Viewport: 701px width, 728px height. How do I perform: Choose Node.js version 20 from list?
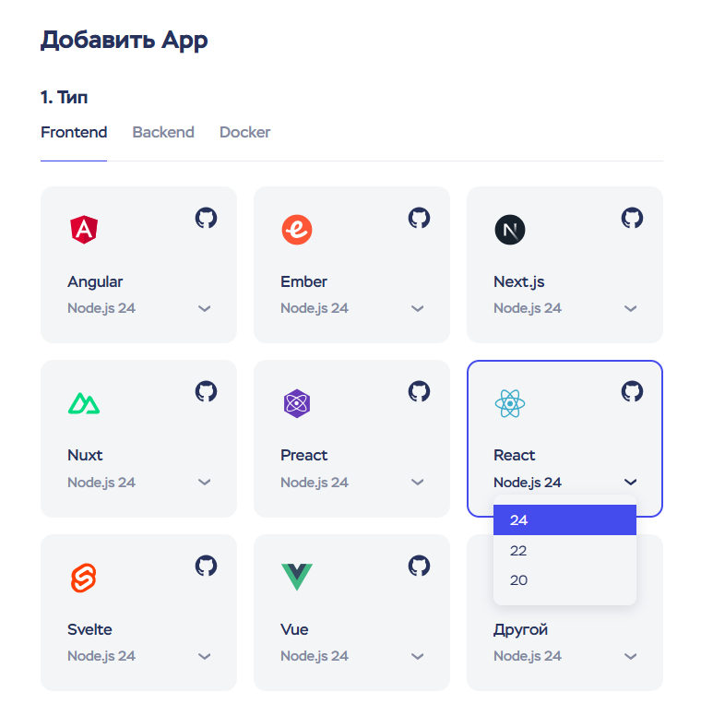point(564,580)
